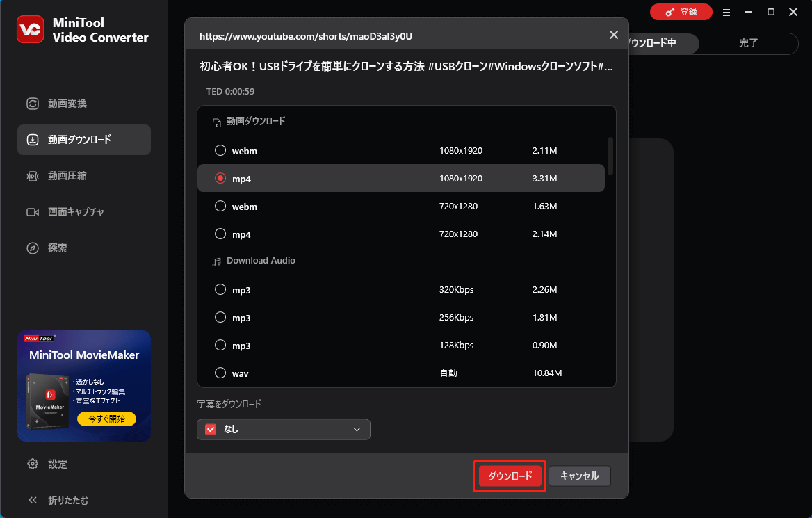Click the 3.31M size value
Image resolution: width=812 pixels, height=518 pixels.
coord(545,178)
